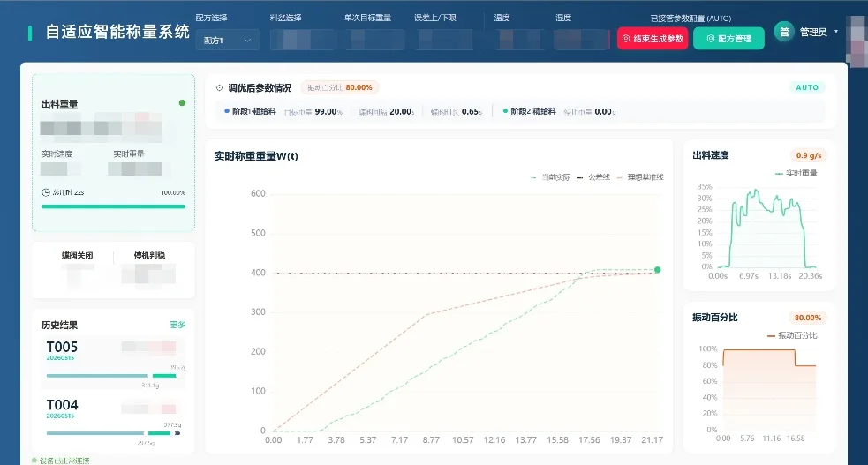Click the 99.00 target percentage value

coord(326,112)
